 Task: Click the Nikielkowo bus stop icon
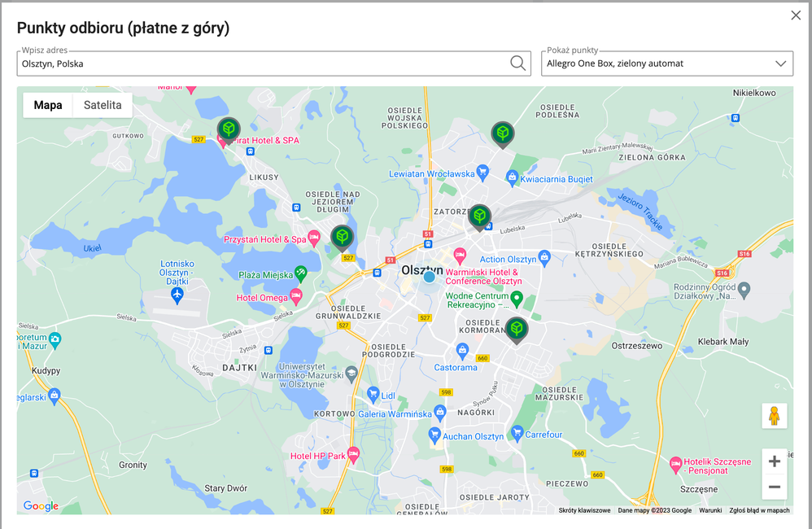pos(735,118)
